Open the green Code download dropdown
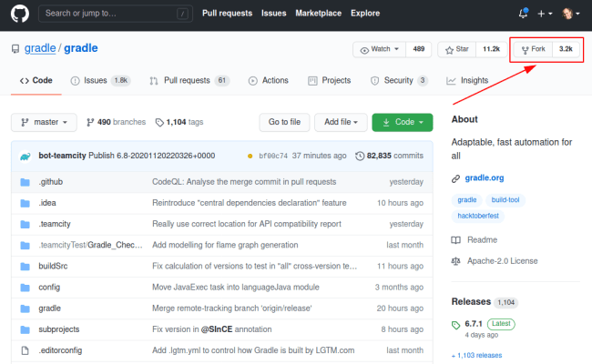Viewport: 592px width, 364px height. [x=402, y=122]
